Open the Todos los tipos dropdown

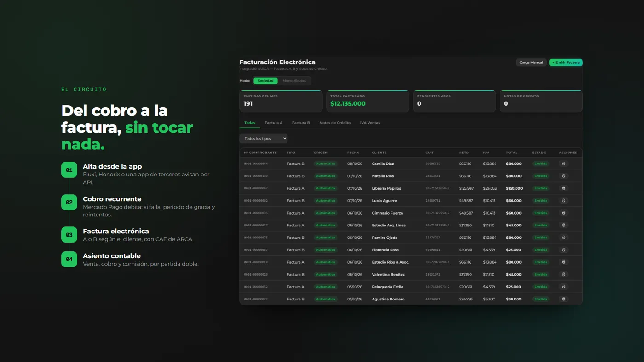[x=264, y=138]
